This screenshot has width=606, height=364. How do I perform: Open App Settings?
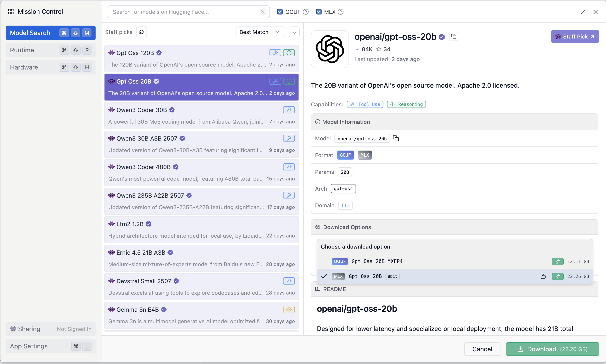[50, 346]
